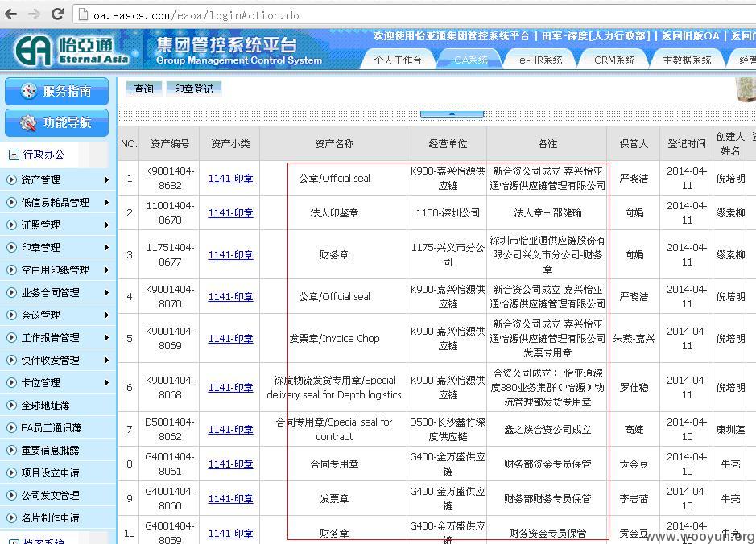Click the 登记时间 column header

click(x=687, y=143)
